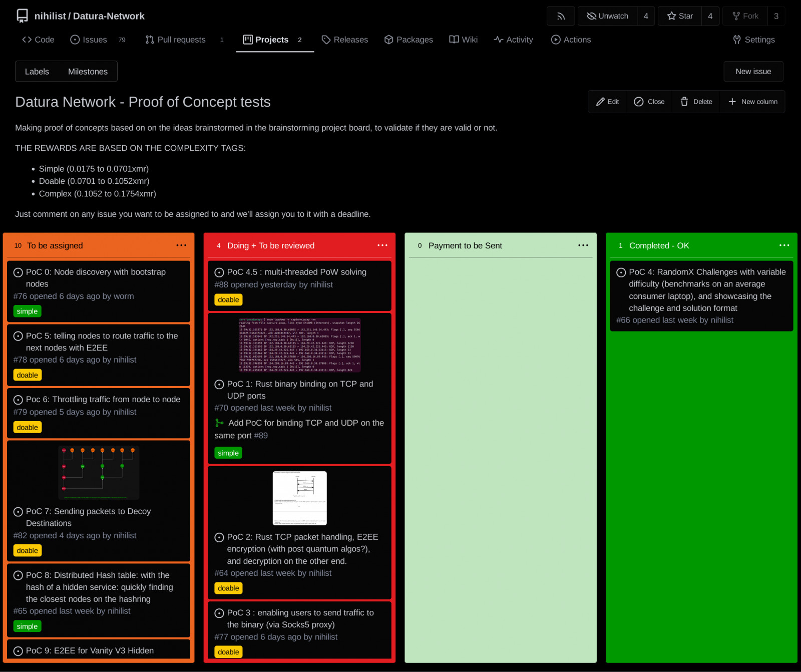Close the project board

click(649, 102)
